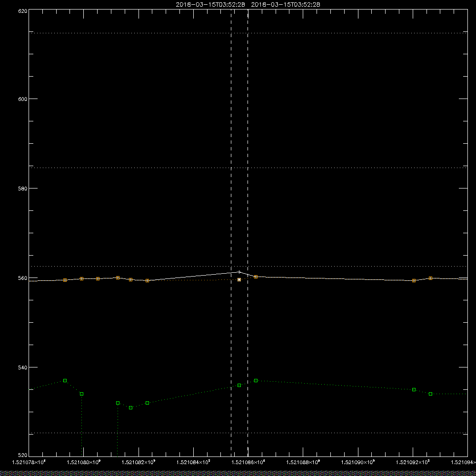Click the white plus at the white line's peak

239,272
